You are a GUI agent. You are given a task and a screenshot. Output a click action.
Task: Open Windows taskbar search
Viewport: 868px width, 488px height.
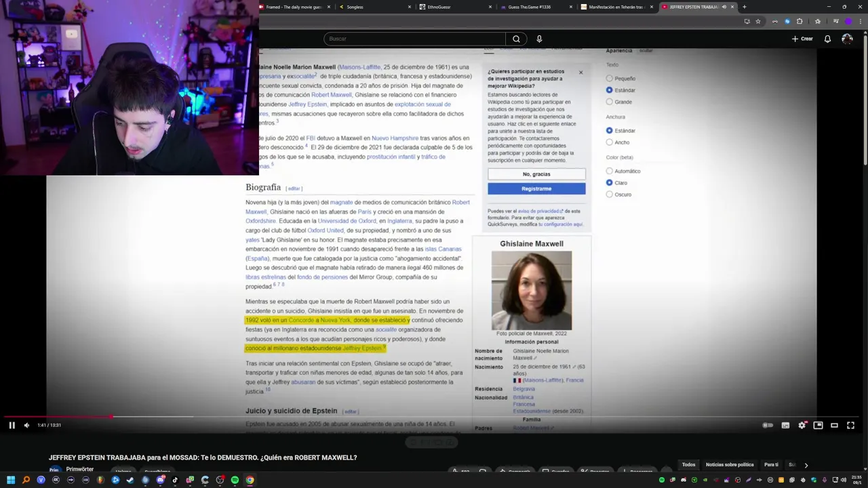(26, 480)
